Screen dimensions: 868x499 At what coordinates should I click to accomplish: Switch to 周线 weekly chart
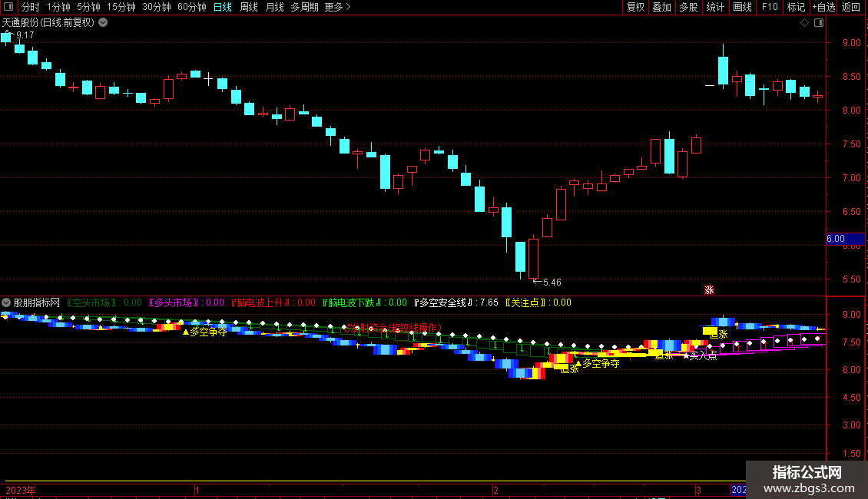249,7
